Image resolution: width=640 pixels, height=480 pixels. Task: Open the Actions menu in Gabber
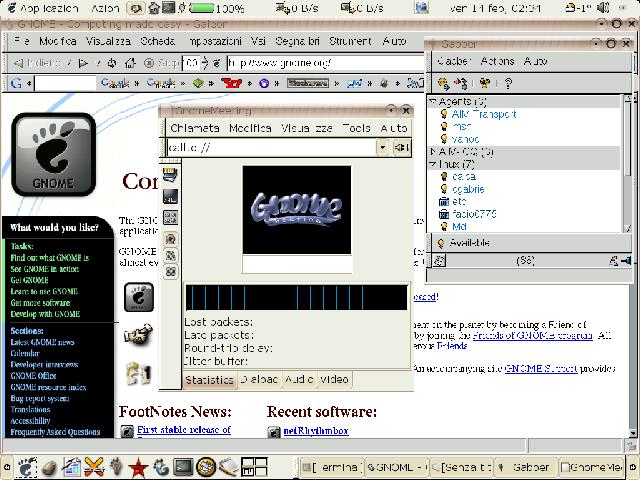coord(497,61)
